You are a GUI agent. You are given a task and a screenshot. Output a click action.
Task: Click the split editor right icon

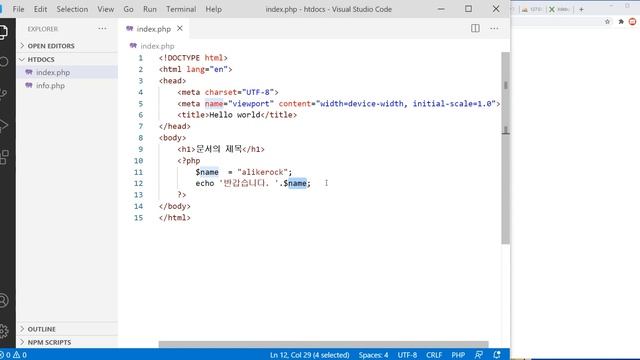(475, 28)
